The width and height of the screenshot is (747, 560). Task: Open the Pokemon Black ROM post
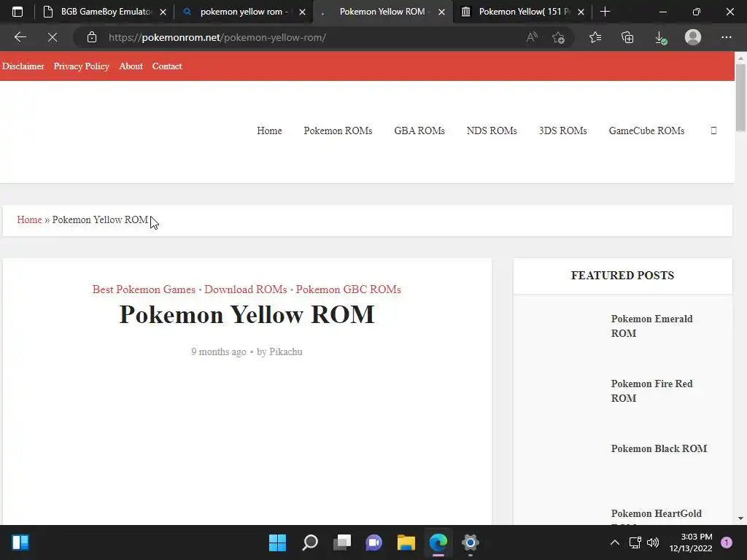(x=659, y=448)
